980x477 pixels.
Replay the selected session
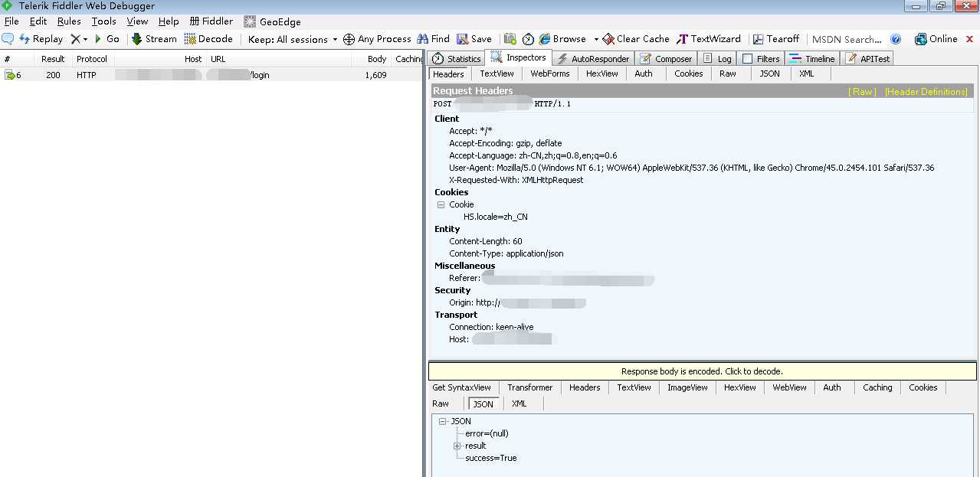click(x=41, y=39)
